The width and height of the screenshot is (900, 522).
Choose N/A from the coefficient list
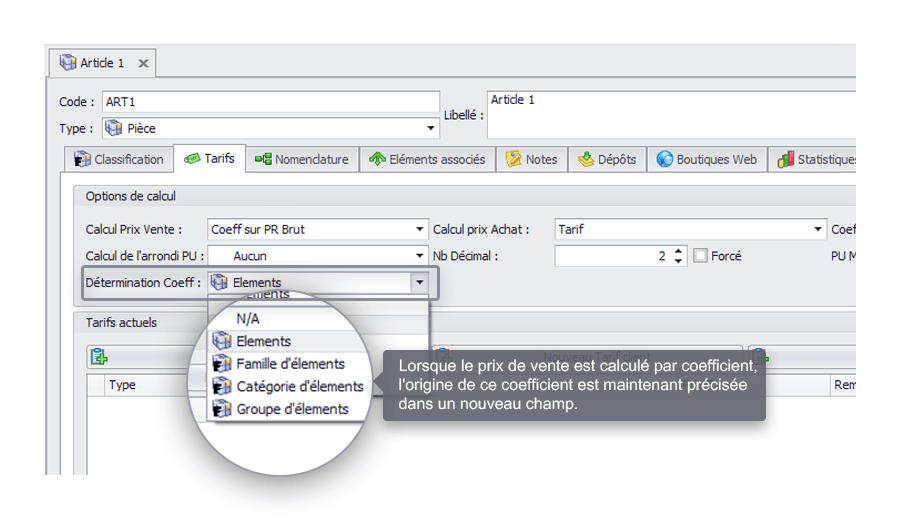pos(248,319)
